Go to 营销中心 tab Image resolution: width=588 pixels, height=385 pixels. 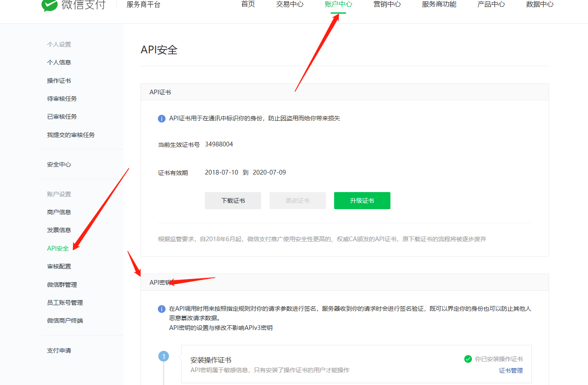[x=387, y=4]
